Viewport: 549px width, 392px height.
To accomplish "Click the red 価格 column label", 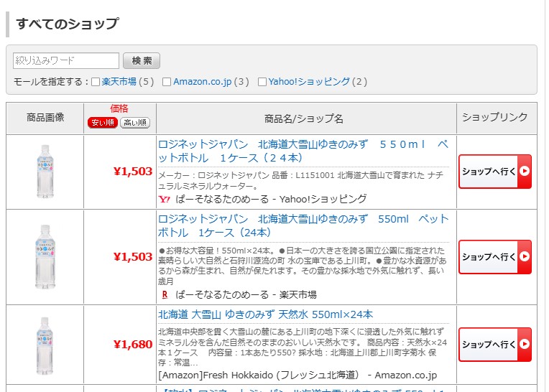I will click(x=119, y=108).
